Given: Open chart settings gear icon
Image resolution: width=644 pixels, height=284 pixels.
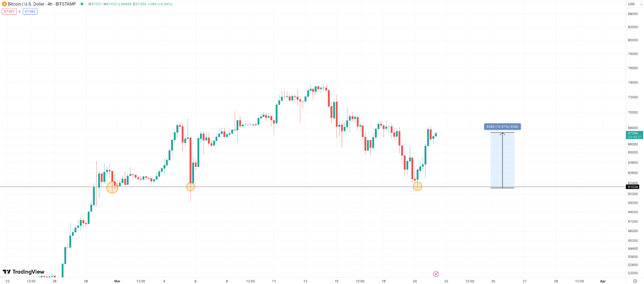Looking at the screenshot, I should [x=635, y=281].
